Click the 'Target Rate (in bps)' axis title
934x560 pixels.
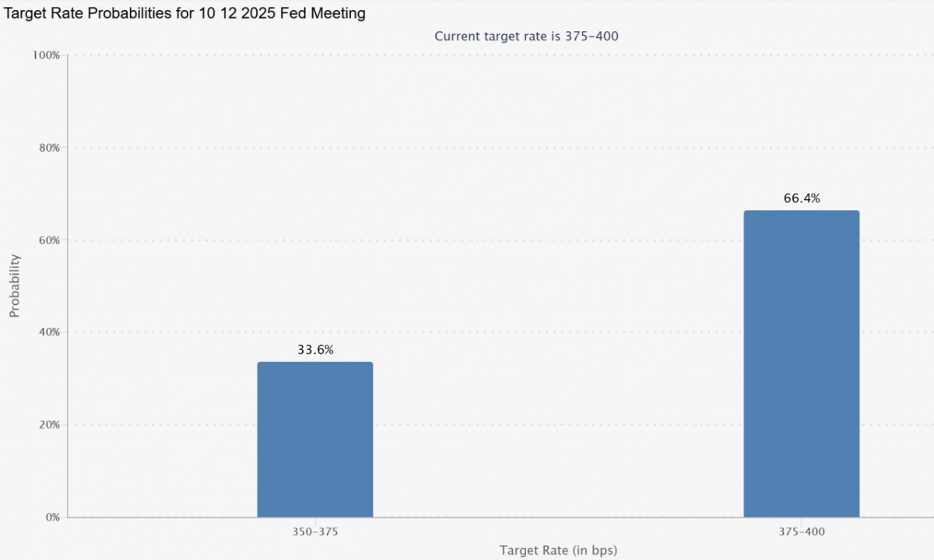click(x=558, y=551)
